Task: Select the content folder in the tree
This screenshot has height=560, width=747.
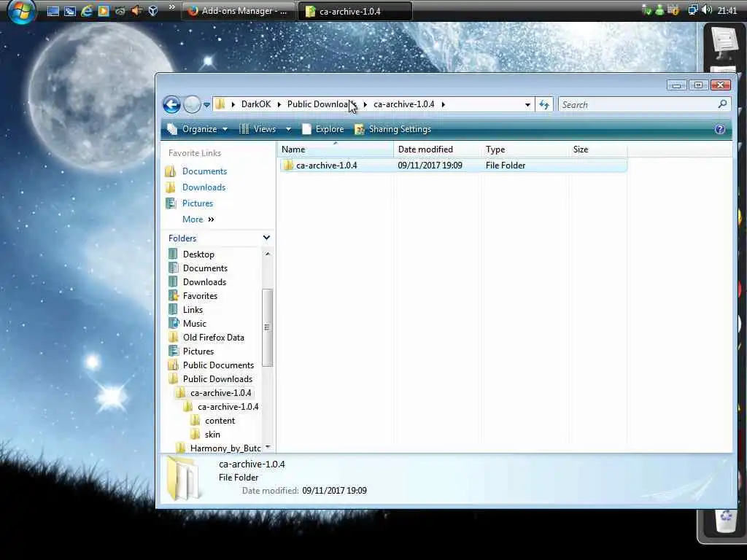Action: [220, 421]
